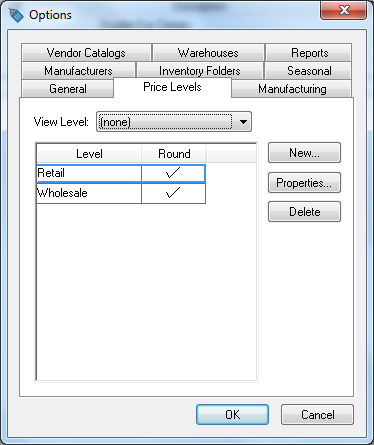Close the Options dialog window
Viewport: 374px width, 445px height.
pyautogui.click(x=343, y=10)
